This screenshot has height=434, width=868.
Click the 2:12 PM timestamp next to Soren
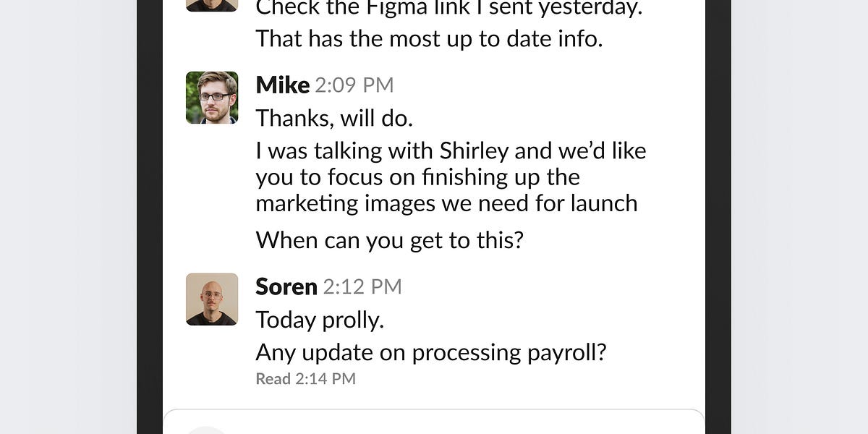[362, 286]
